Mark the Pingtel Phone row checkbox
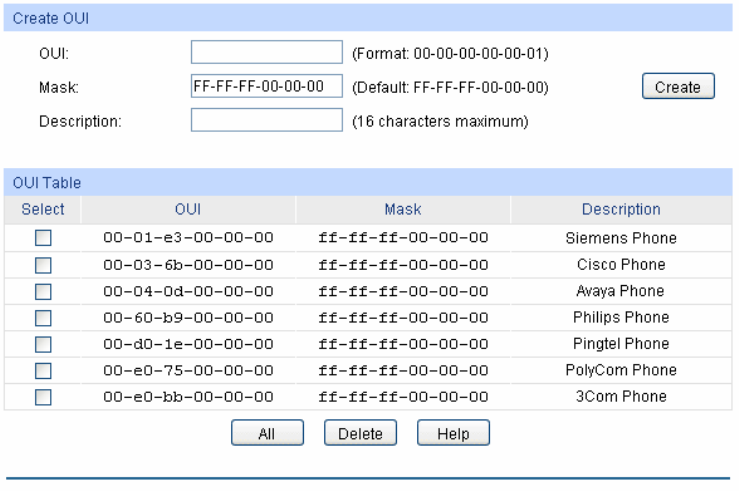This screenshot has height=491, width=739. pyautogui.click(x=43, y=344)
